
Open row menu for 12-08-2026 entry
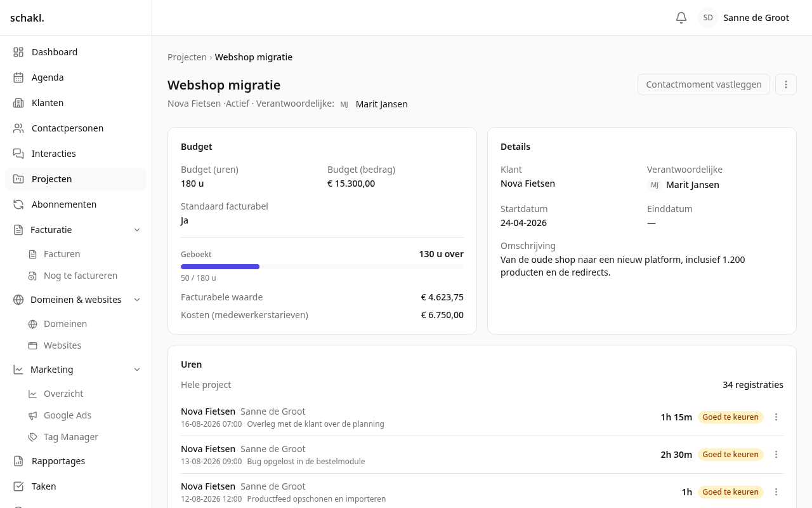coord(776,492)
